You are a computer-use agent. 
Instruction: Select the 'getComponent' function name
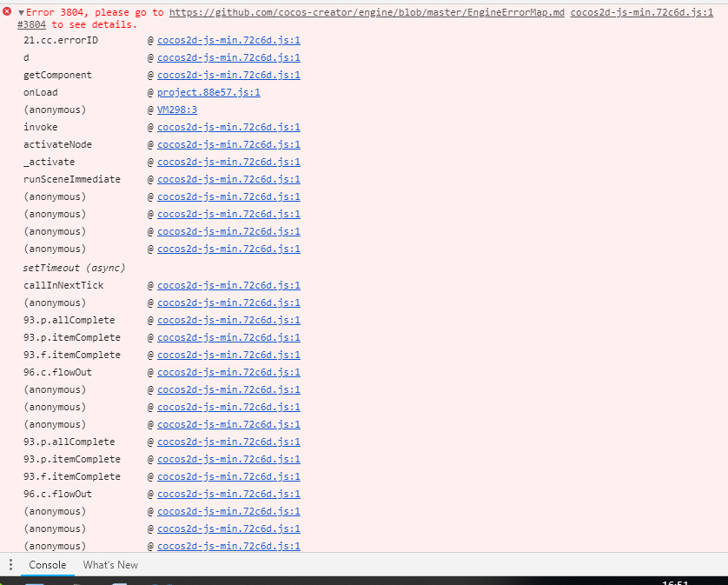[x=57, y=76]
